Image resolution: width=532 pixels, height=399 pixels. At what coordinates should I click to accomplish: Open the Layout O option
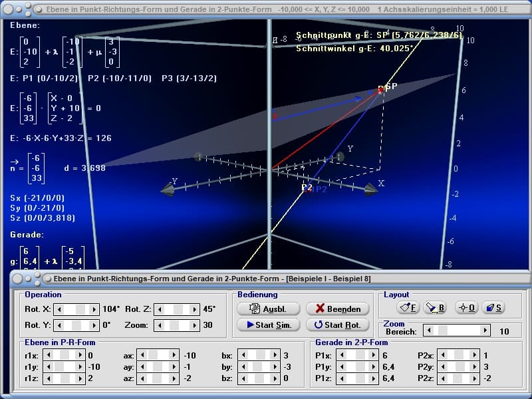[x=466, y=308]
